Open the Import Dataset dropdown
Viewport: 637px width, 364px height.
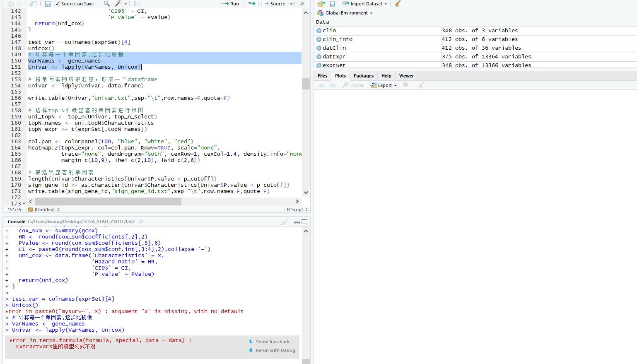click(364, 4)
